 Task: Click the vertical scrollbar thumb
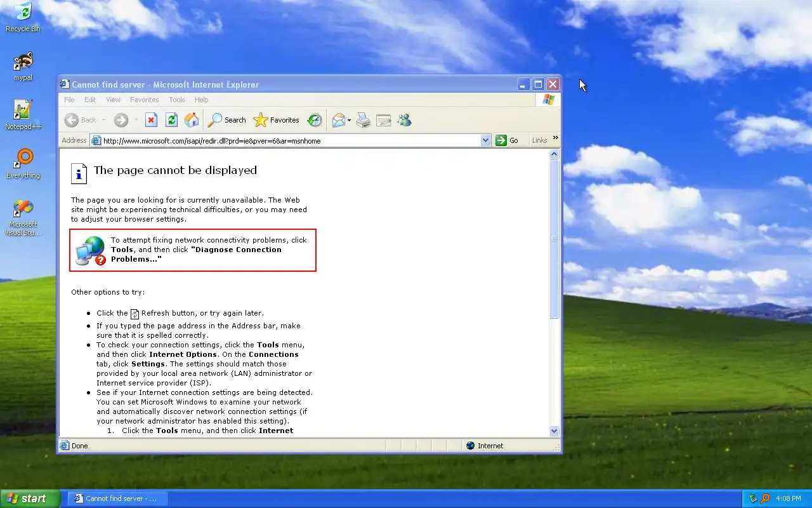[x=554, y=239]
